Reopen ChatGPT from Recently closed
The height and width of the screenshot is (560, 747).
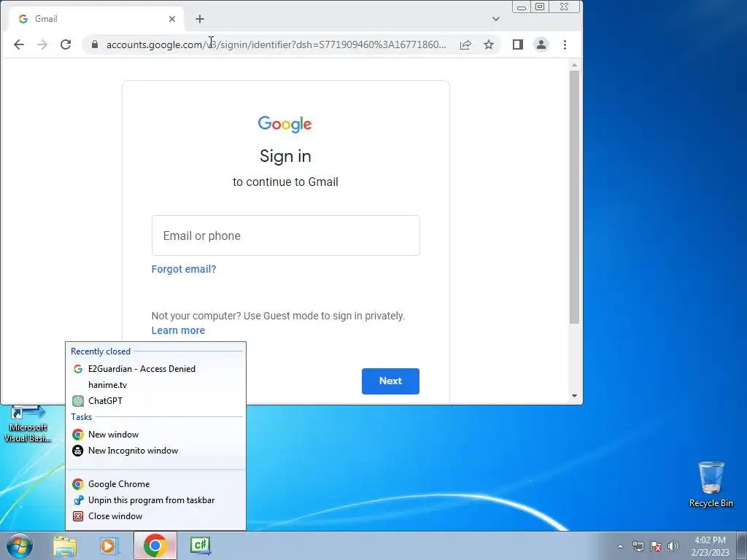[x=156, y=401]
